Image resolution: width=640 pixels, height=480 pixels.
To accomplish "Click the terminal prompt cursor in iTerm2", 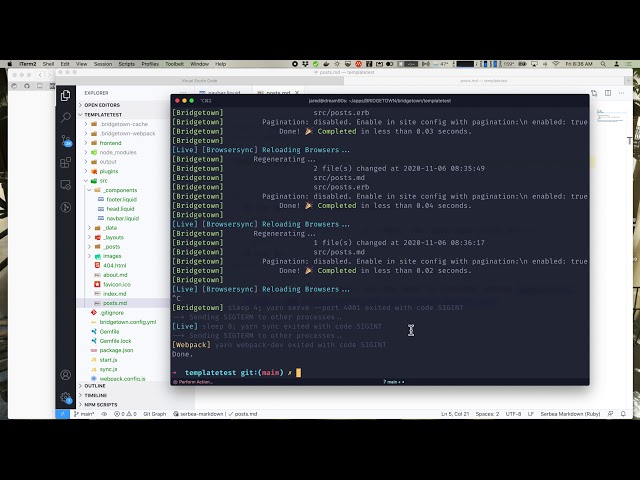I will 298,372.
